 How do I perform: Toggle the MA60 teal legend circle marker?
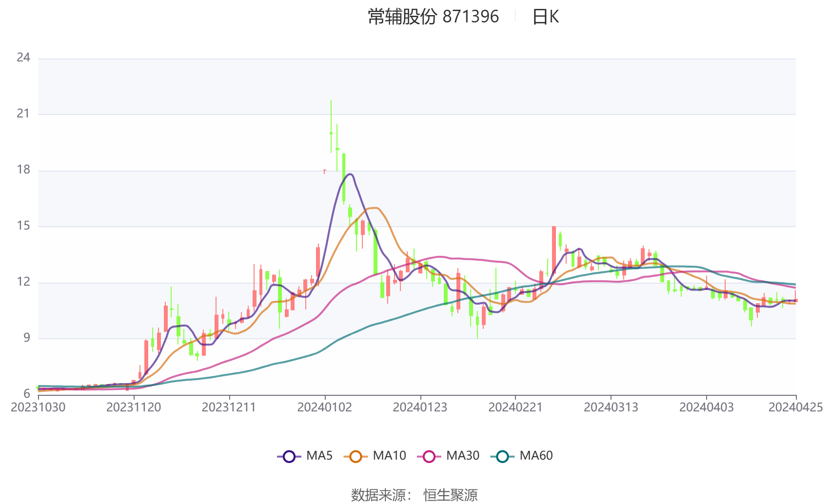(502, 457)
